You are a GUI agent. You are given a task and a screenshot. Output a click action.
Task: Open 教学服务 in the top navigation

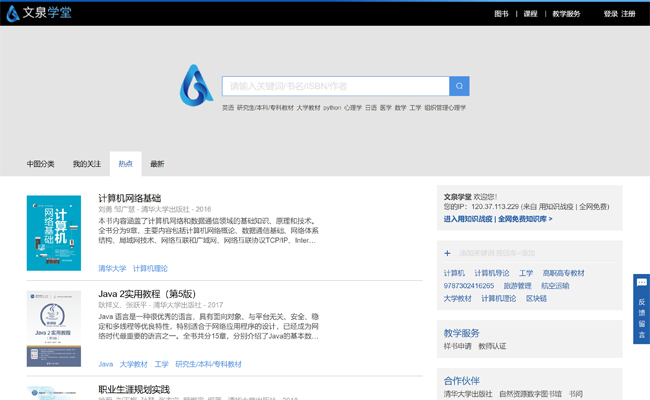[566, 14]
